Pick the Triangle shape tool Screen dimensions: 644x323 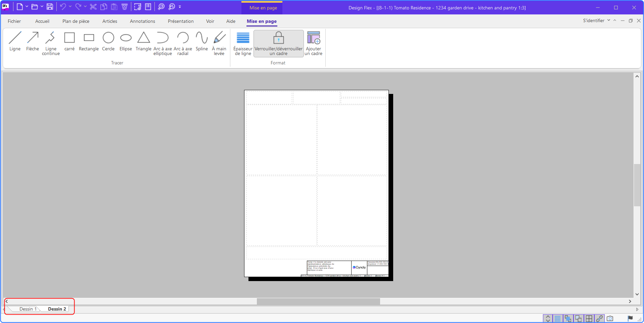[143, 42]
